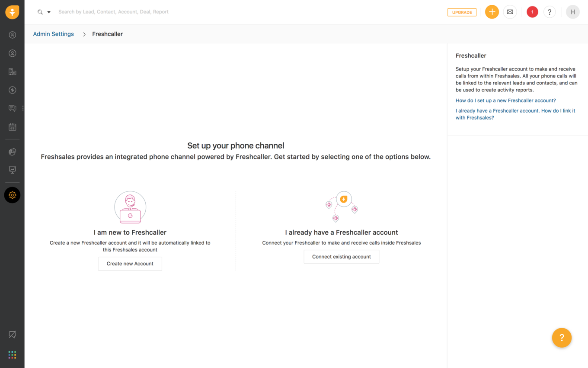
Task: Open Calendar icon in sidebar
Action: 12,127
